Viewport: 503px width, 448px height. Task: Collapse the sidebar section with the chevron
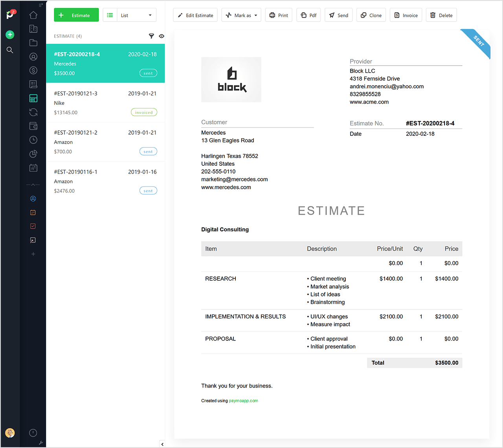tap(33, 185)
